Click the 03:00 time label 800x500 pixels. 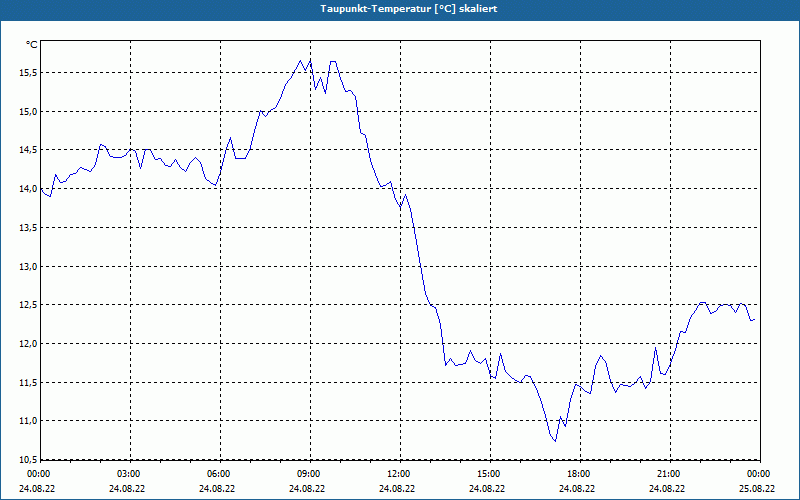(130, 474)
